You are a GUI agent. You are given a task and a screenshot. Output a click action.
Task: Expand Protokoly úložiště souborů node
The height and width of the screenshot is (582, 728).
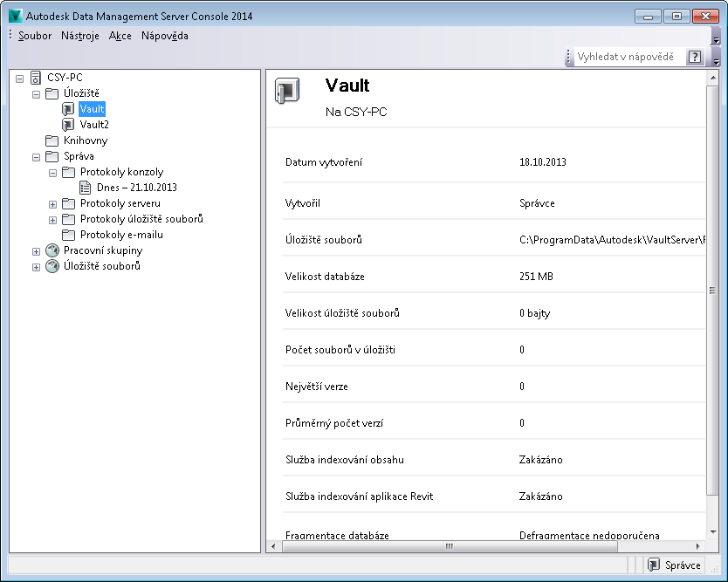pos(53,220)
